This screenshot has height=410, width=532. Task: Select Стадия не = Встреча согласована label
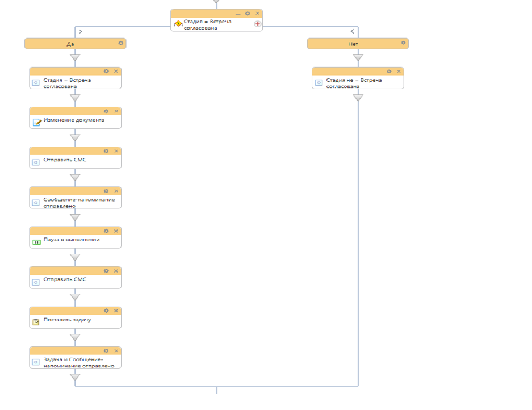(354, 83)
